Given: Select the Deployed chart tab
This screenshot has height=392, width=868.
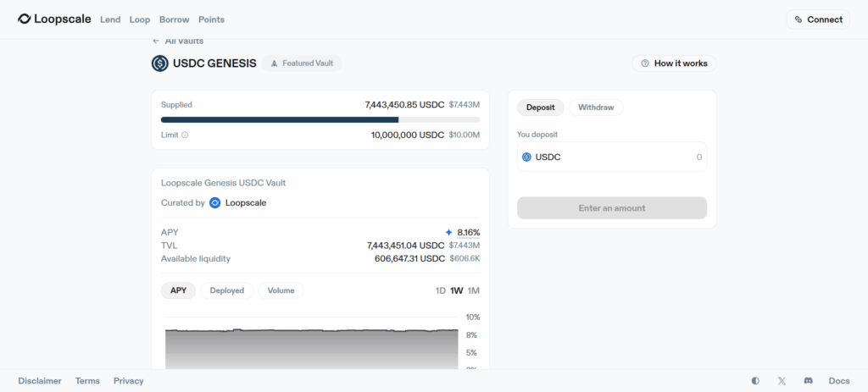Looking at the screenshot, I should point(227,290).
